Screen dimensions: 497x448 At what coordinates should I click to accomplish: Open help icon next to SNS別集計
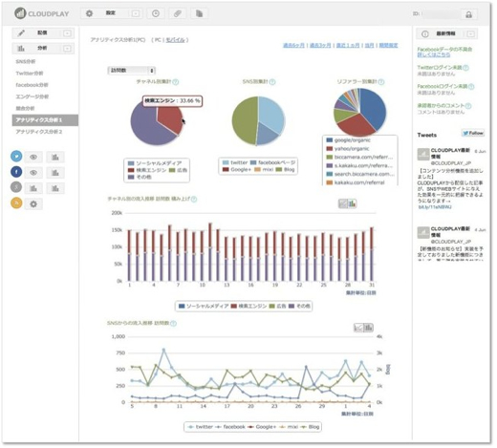click(x=272, y=82)
